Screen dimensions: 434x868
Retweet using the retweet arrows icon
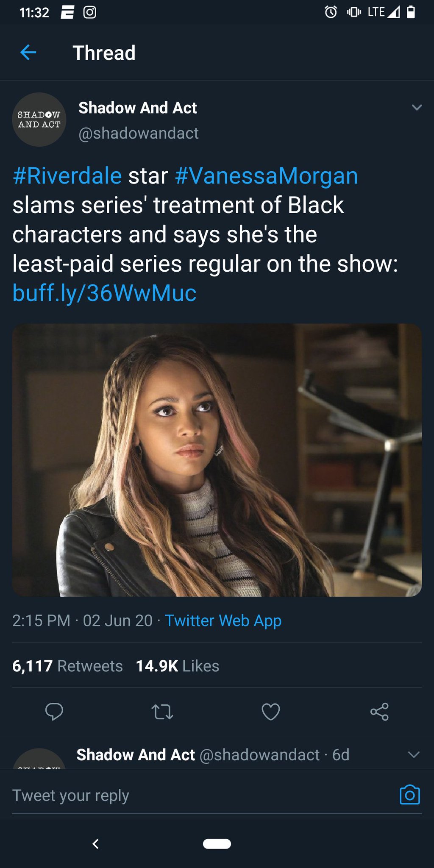[163, 712]
